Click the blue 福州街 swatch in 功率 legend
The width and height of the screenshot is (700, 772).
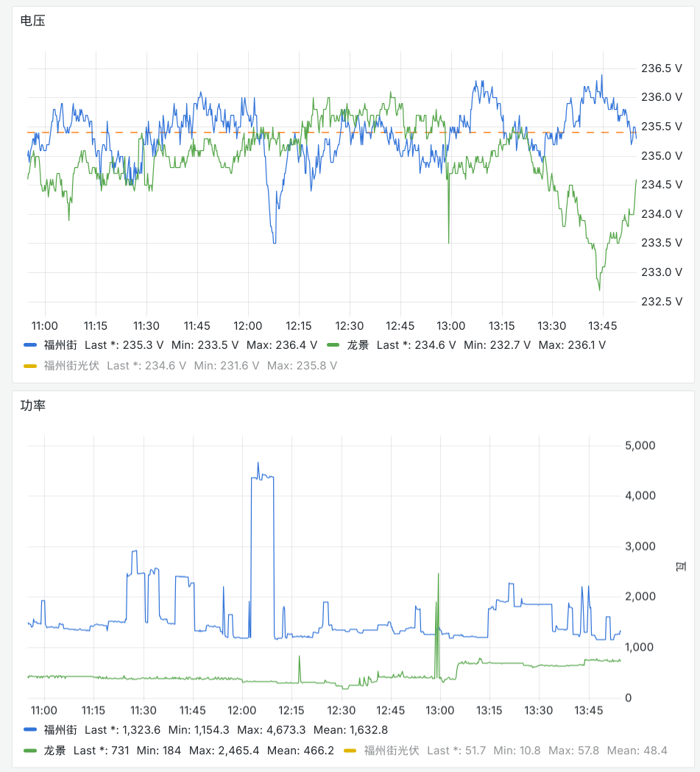30,730
